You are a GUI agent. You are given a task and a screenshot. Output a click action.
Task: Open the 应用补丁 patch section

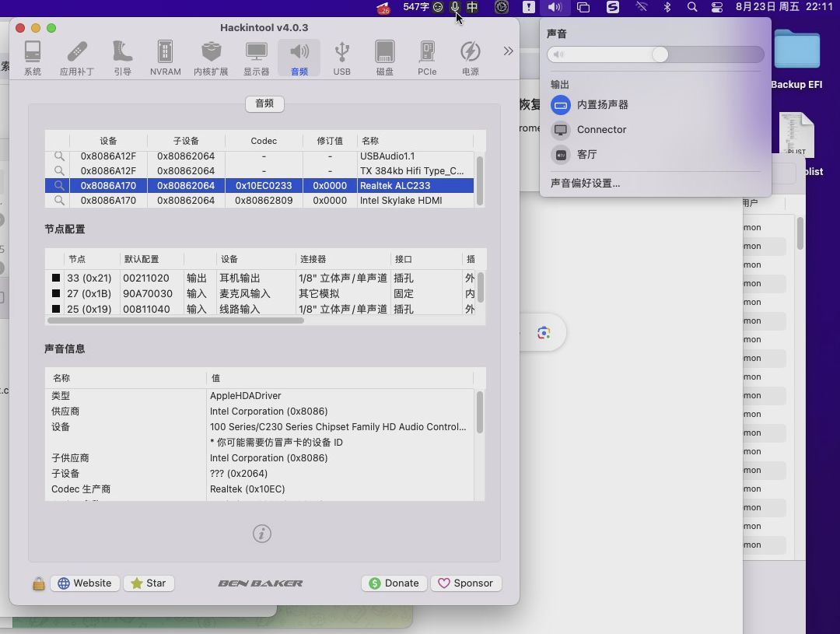[x=76, y=58]
